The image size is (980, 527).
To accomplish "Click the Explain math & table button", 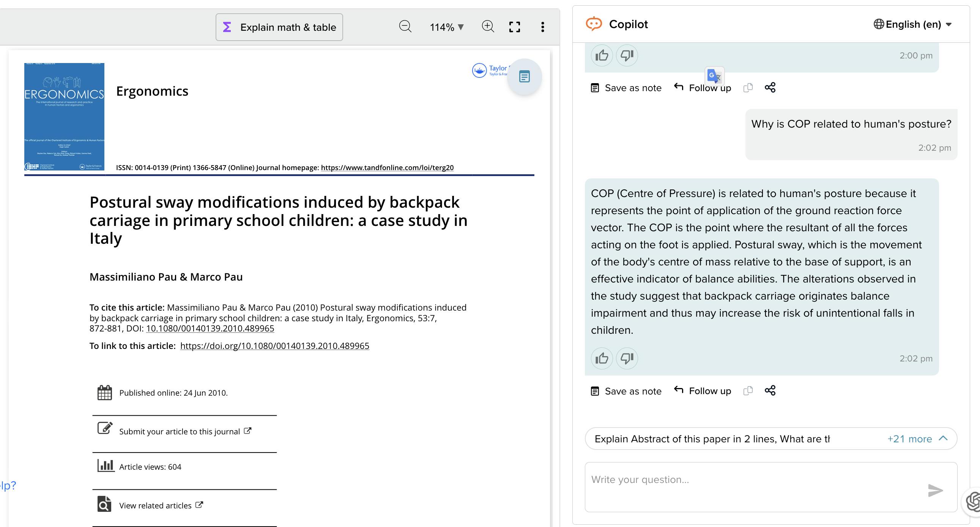I will coord(279,27).
